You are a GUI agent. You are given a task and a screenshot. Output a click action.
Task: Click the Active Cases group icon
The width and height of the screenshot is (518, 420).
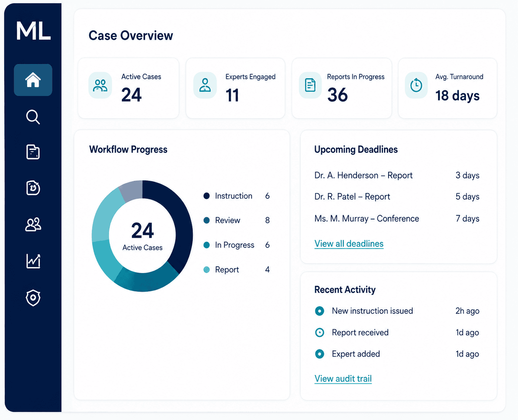pos(100,86)
